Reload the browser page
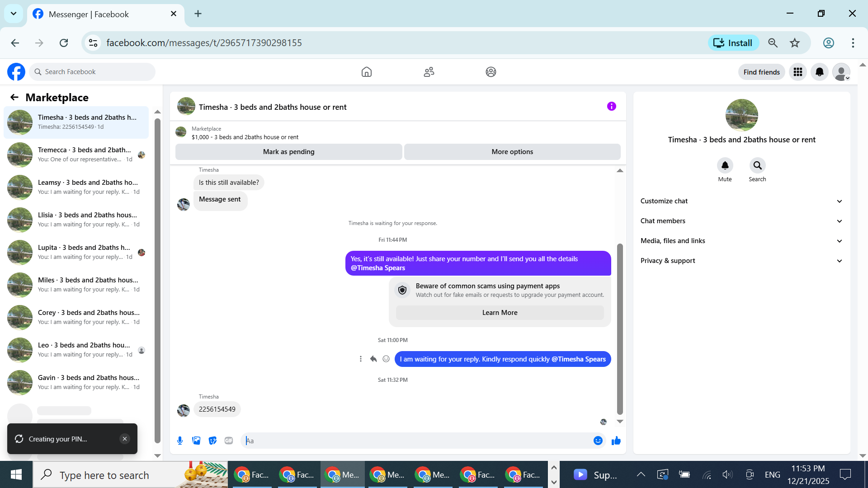868x488 pixels. 64,43
